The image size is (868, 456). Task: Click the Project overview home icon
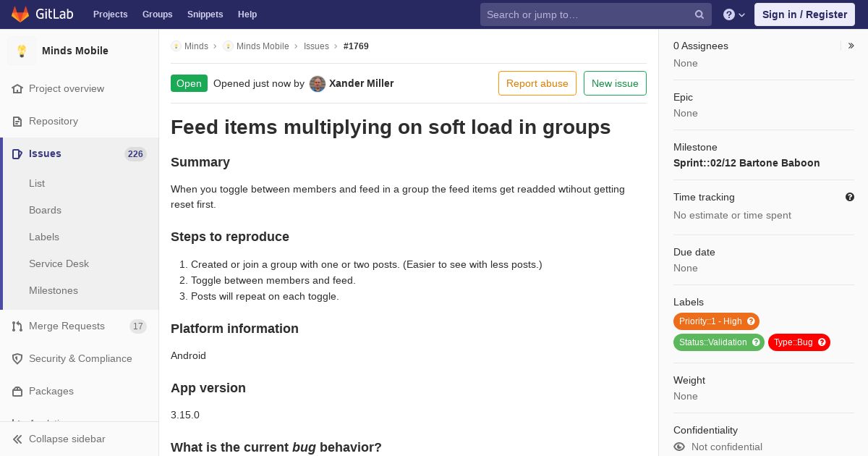[17, 88]
